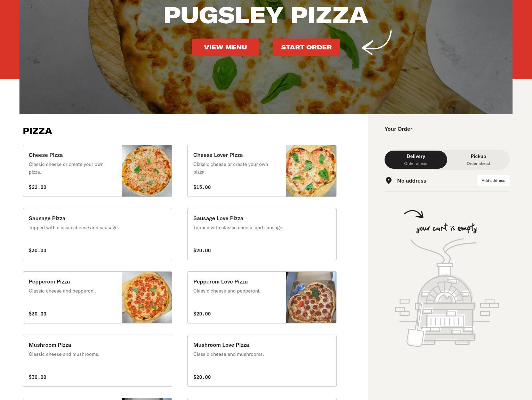The image size is (532, 400).
Task: Choose the Mushroom Pizza menu card
Action: click(97, 361)
